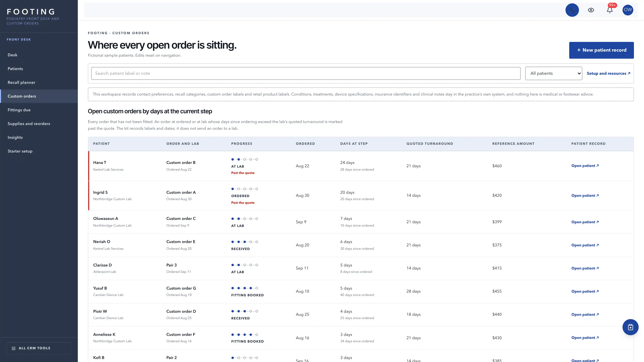Click 'Past the quote' under Ingrid S
Viewport: 644px width, 362px height.
pos(243,203)
